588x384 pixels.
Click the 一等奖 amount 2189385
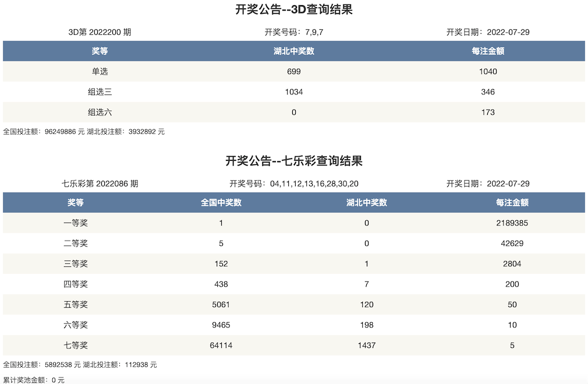click(x=512, y=223)
